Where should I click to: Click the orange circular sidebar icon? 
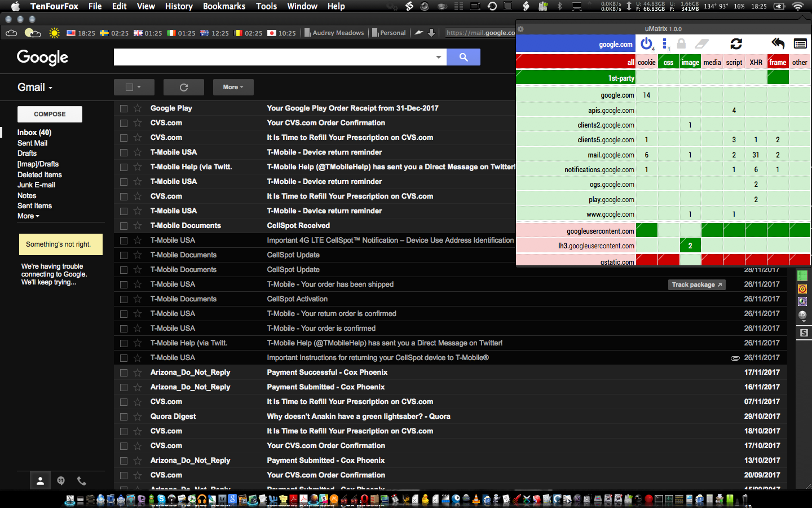click(802, 289)
